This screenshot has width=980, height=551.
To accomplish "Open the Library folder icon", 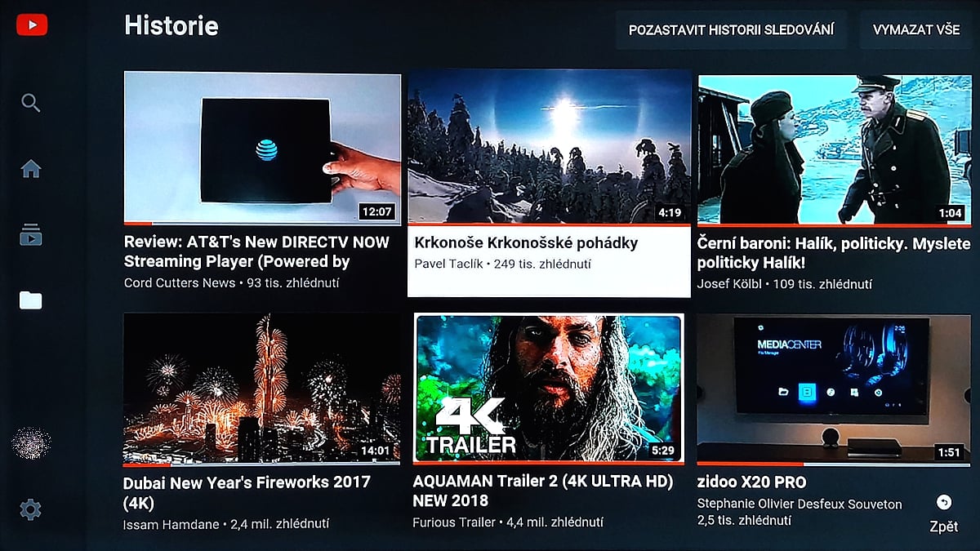I will click(30, 300).
